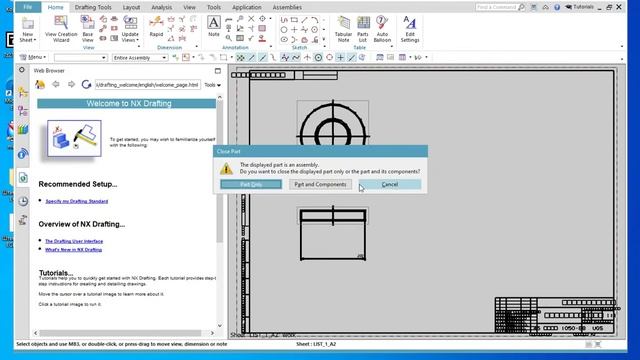Select the sketch Circle tool
The width and height of the screenshot is (640, 360).
(284, 29)
